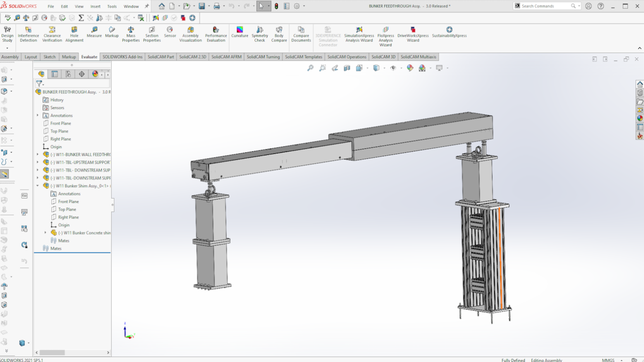Open the Tools menu
This screenshot has width=644, height=362.
112,7
